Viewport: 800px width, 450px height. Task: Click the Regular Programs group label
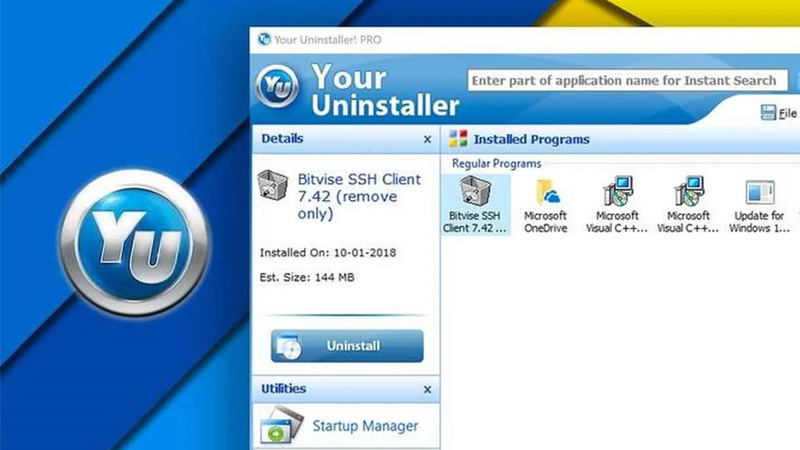pos(496,164)
